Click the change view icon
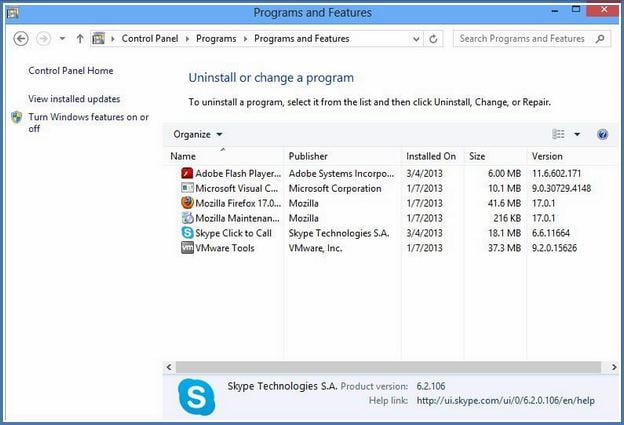624x425 pixels. pos(558,135)
